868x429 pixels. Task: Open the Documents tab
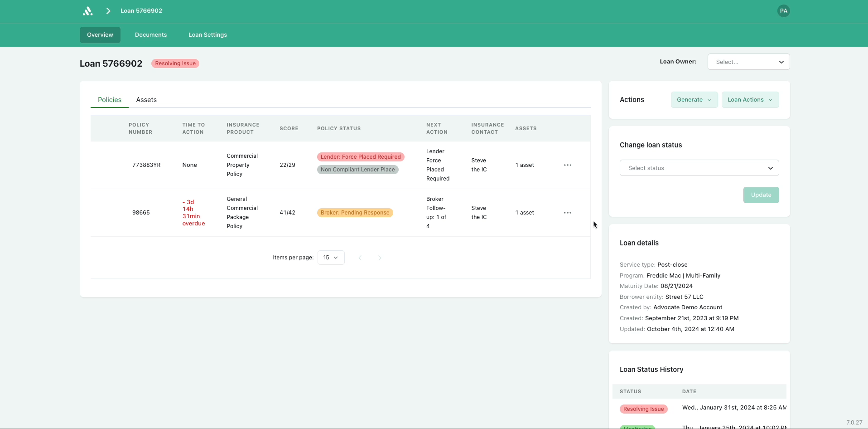click(x=151, y=35)
